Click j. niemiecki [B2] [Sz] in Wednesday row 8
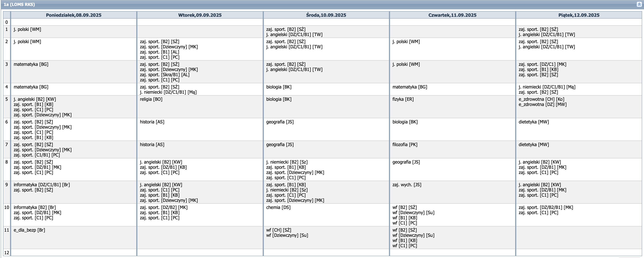This screenshot has width=644, height=258. tap(287, 162)
